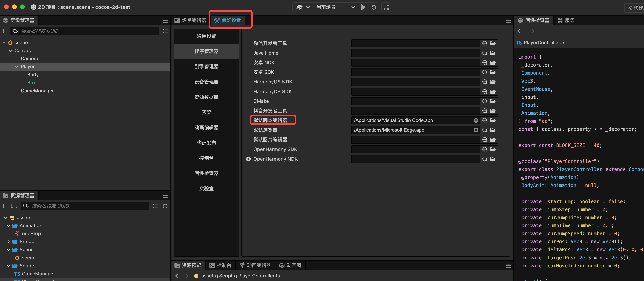Click the play preview button

pos(363,7)
